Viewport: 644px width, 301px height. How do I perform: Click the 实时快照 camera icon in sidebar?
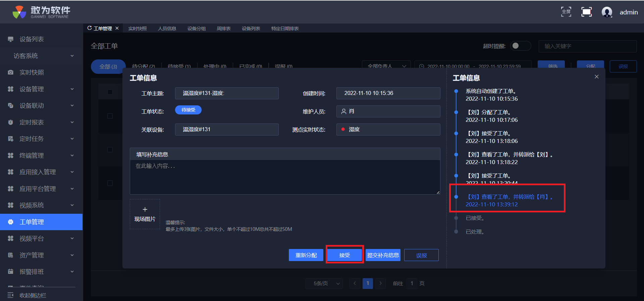pos(11,72)
